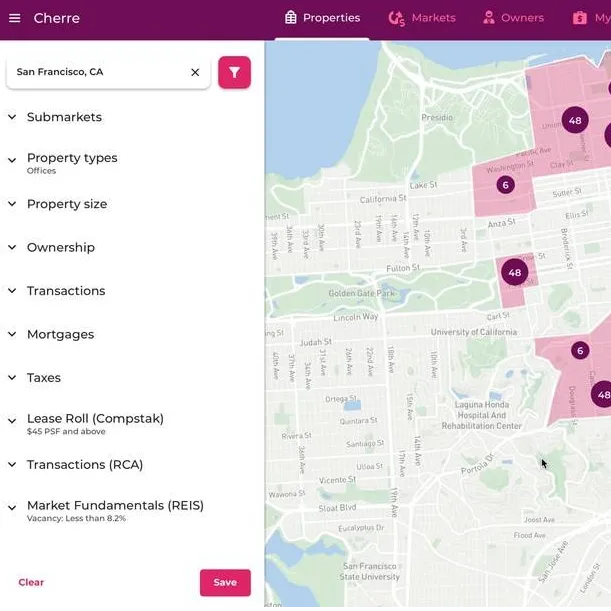Expand the Ownership chevron

12,247
